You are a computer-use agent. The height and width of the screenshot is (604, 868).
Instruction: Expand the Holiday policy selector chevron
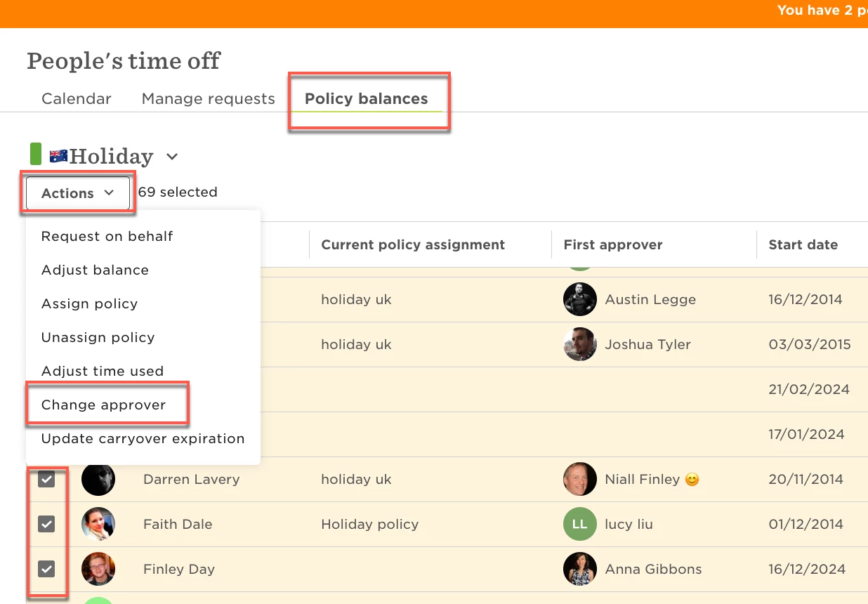coord(172,157)
